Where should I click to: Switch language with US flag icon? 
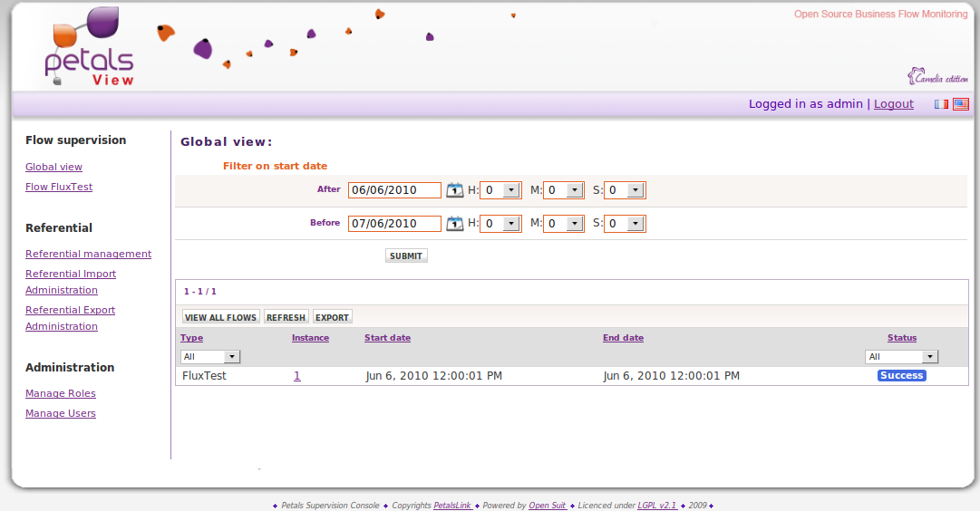point(960,104)
